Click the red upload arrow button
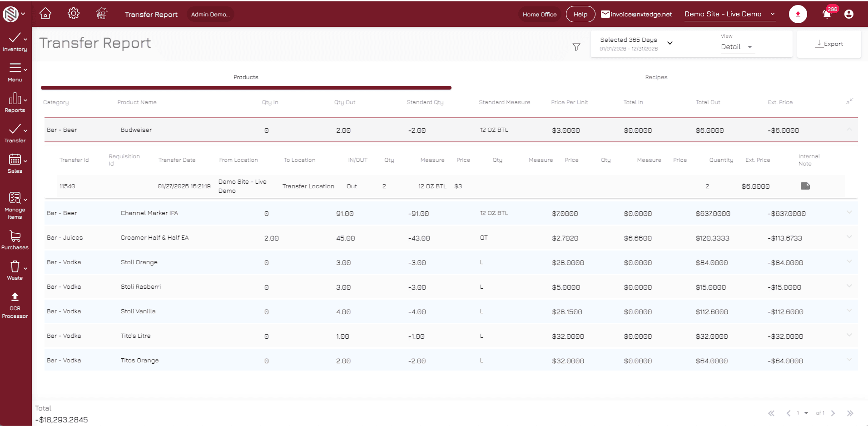 [x=798, y=14]
